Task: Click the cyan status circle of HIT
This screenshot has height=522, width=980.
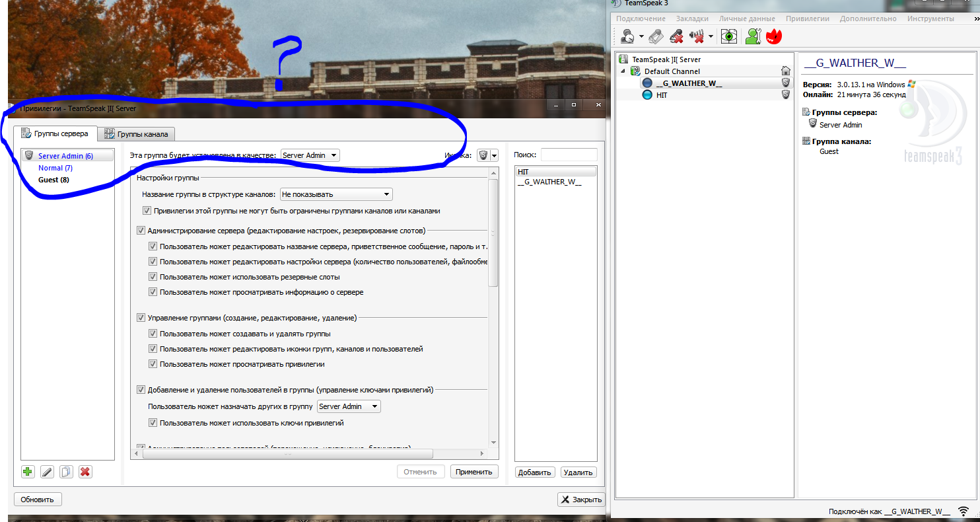Action: tap(647, 95)
